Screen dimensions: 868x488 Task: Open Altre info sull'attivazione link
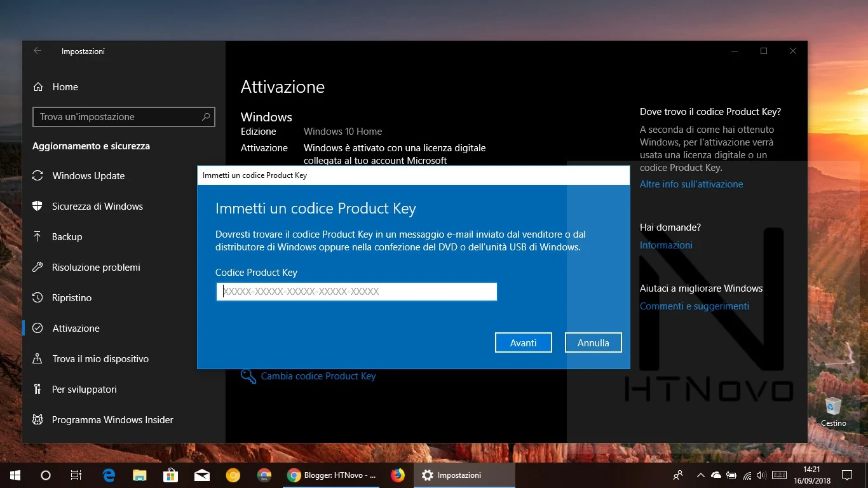pos(691,184)
